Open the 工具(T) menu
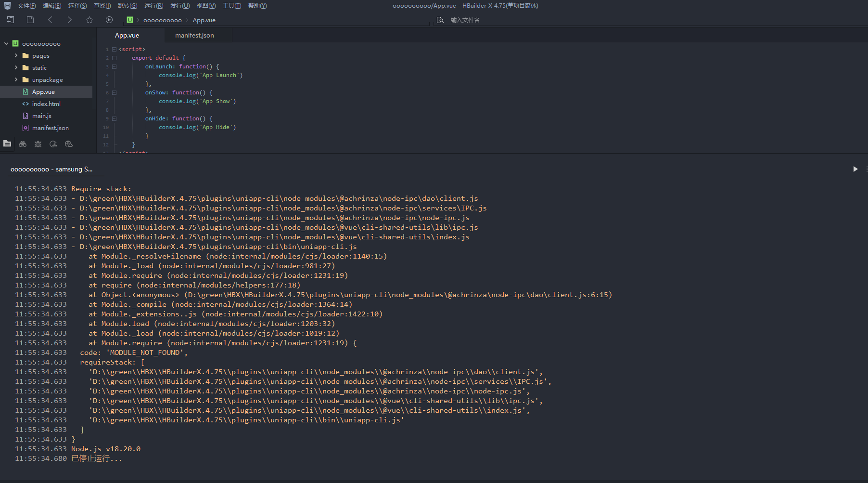 coord(232,6)
